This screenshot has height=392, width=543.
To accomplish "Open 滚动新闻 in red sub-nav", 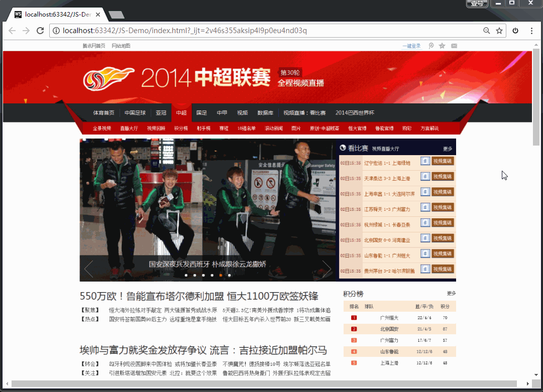I will click(274, 128).
